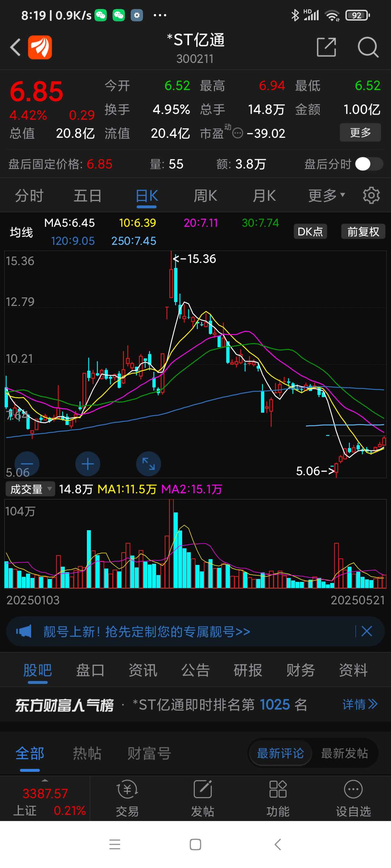This screenshot has width=391, height=868.
Task: Select the 全部 posts filter
Action: coord(30,753)
